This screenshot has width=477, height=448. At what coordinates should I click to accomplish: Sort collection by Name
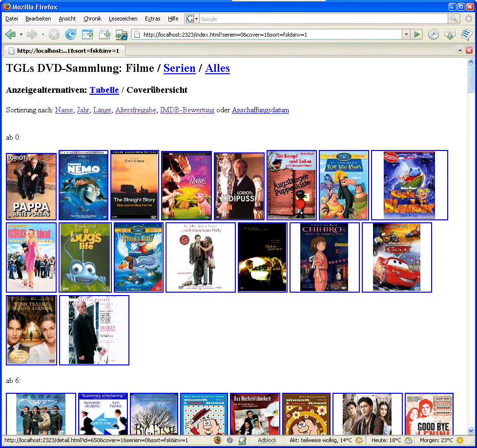click(64, 110)
